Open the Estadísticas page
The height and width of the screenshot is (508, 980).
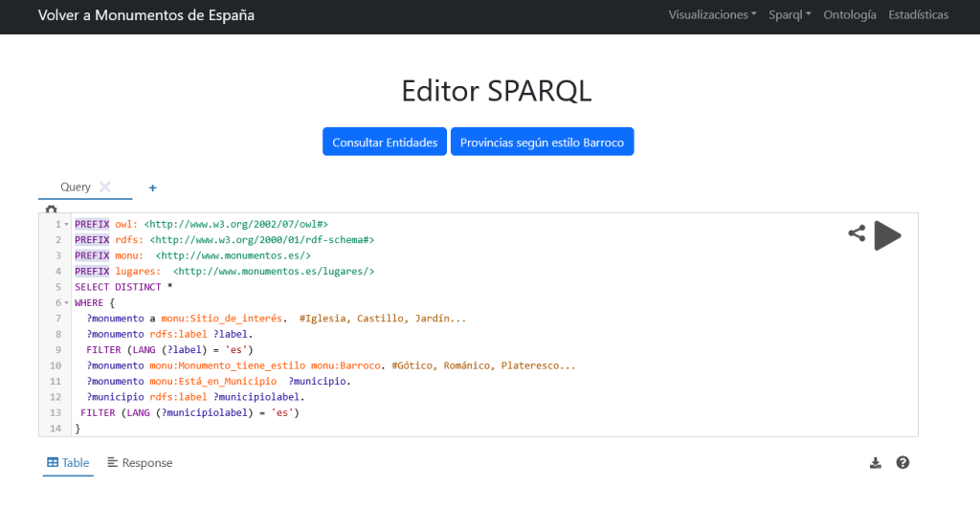918,15
